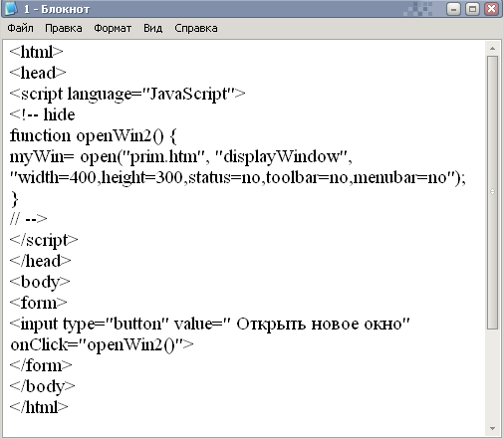Open the Формат menu
Screen dimensions: 504x439
113,28
